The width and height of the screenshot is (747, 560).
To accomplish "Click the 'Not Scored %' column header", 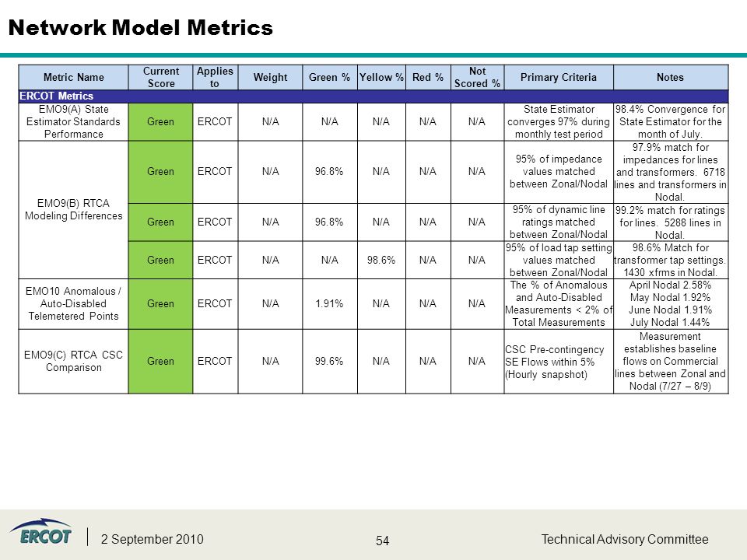I will pyautogui.click(x=477, y=77).
